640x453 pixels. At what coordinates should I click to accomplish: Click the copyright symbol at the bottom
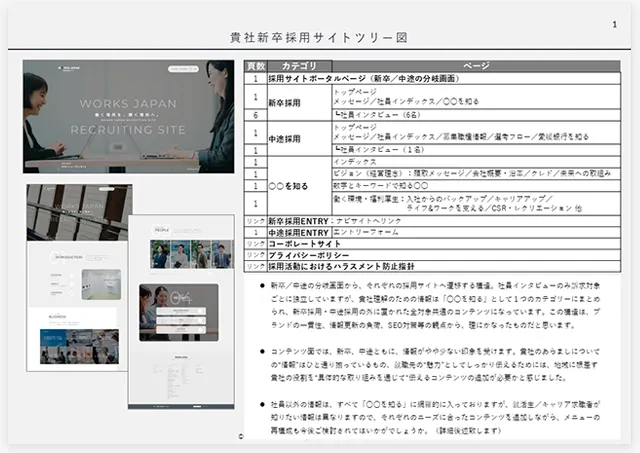[241, 436]
